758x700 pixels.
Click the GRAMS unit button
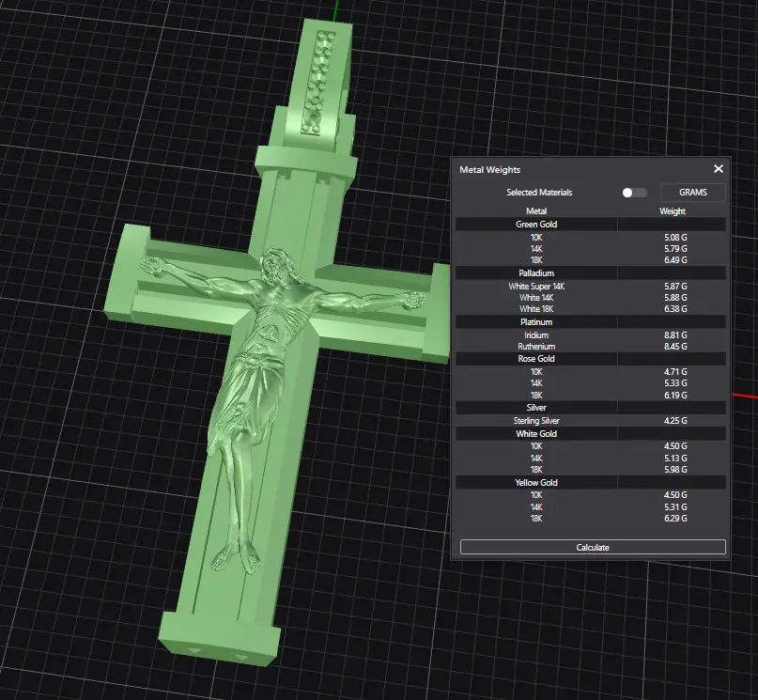[693, 193]
